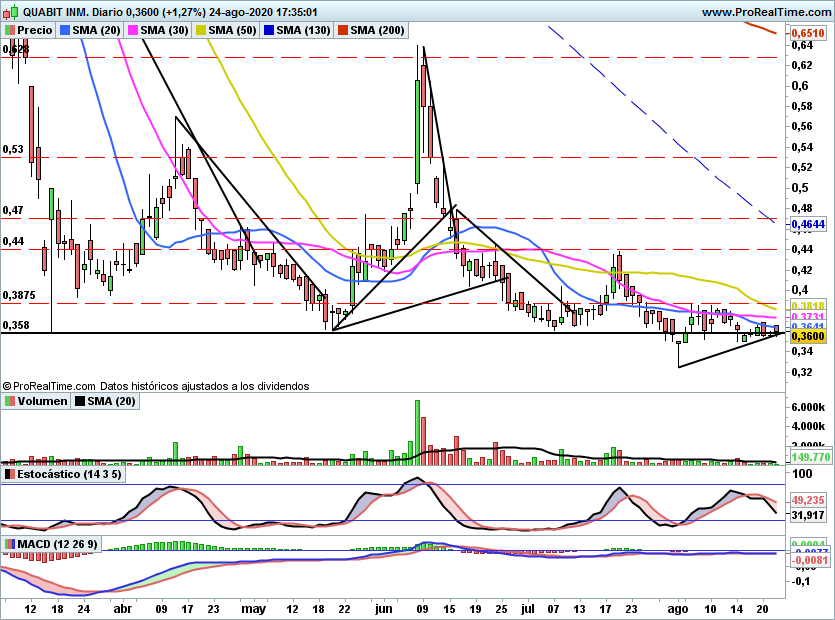This screenshot has width=835, height=620.
Task: Click the SMA (20) blue color swatch
Action: 65,30
